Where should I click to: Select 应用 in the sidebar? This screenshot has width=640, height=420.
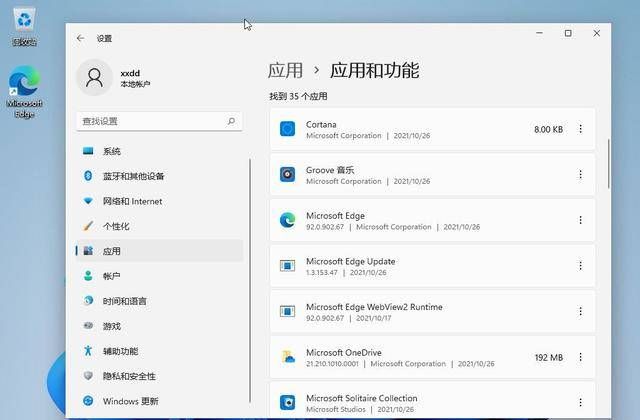[x=159, y=251]
